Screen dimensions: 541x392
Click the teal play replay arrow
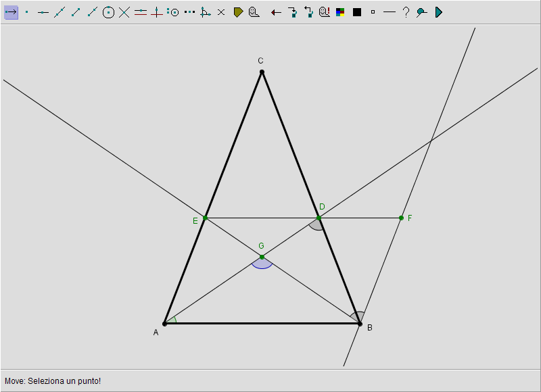438,12
